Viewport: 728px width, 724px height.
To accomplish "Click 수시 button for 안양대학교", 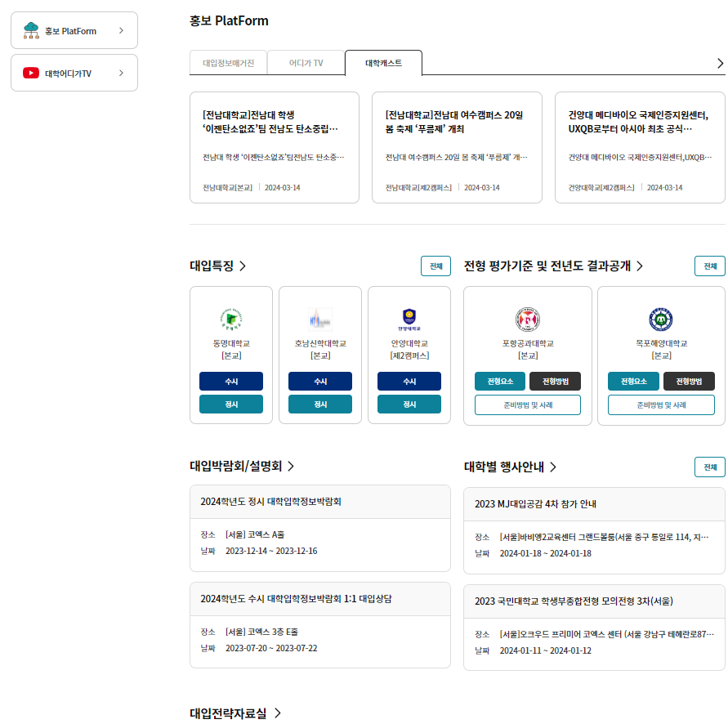I will tap(409, 382).
